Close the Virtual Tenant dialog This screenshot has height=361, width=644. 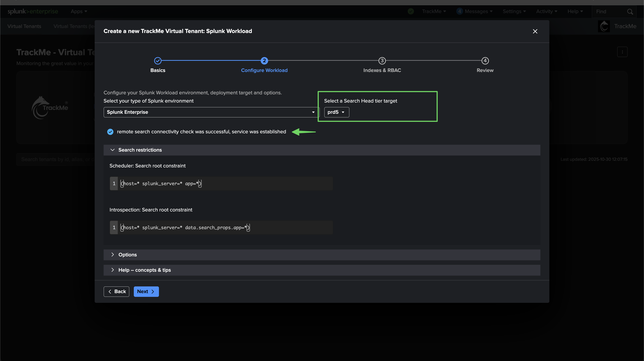click(535, 31)
